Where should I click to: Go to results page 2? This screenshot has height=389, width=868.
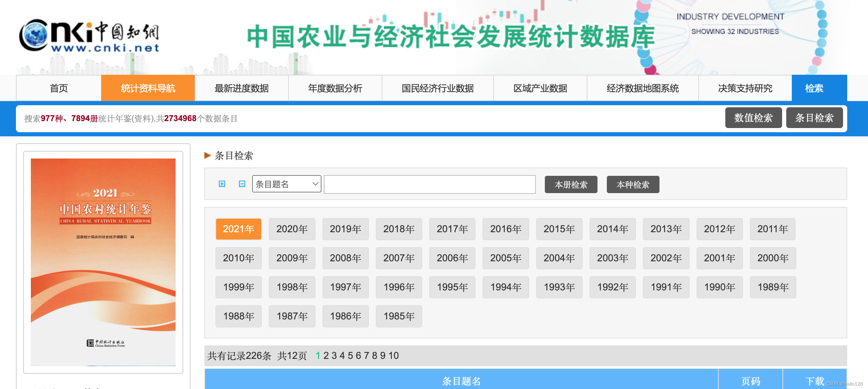click(x=326, y=356)
